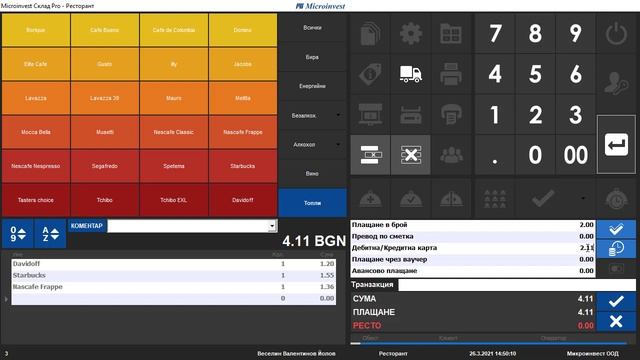640x360 pixels.
Task: Click the coins with clock payment icon
Action: tap(616, 249)
